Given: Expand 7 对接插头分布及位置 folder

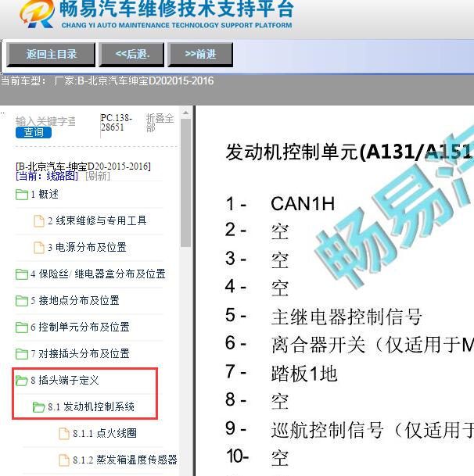Looking at the screenshot, I should pos(80,353).
